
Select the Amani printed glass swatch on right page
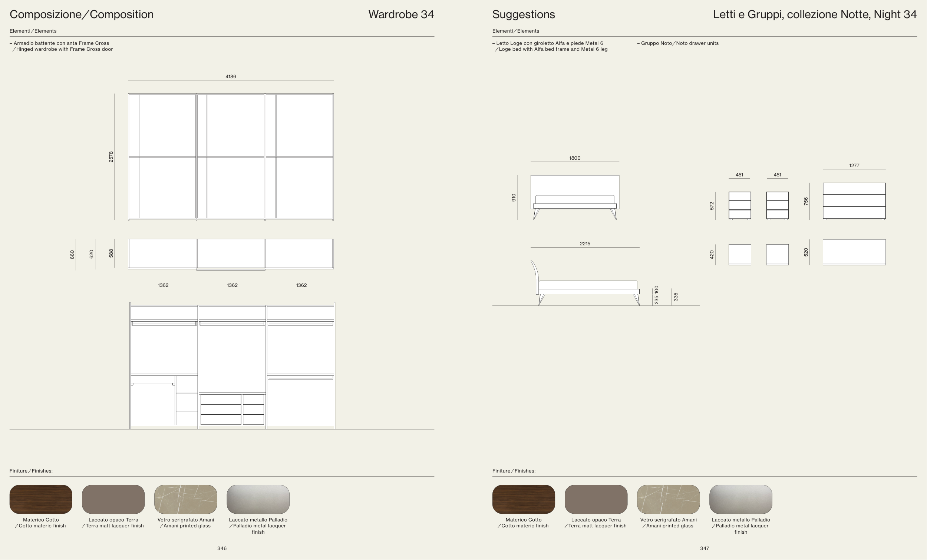668,499
